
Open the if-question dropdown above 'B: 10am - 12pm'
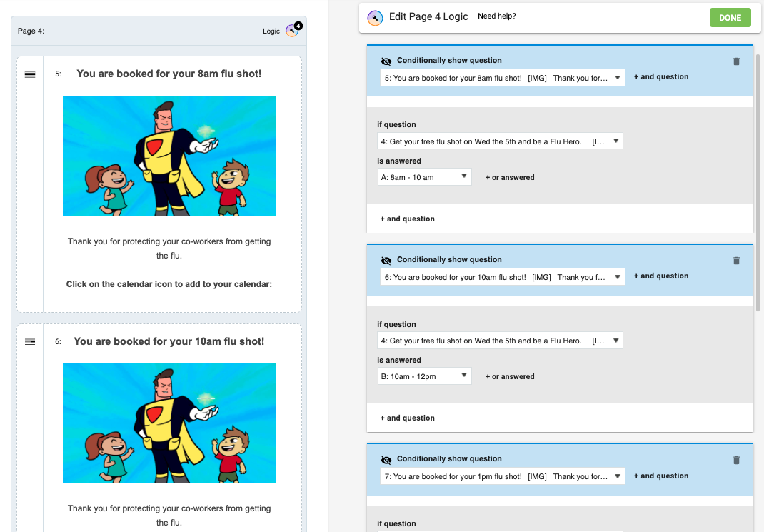point(500,341)
